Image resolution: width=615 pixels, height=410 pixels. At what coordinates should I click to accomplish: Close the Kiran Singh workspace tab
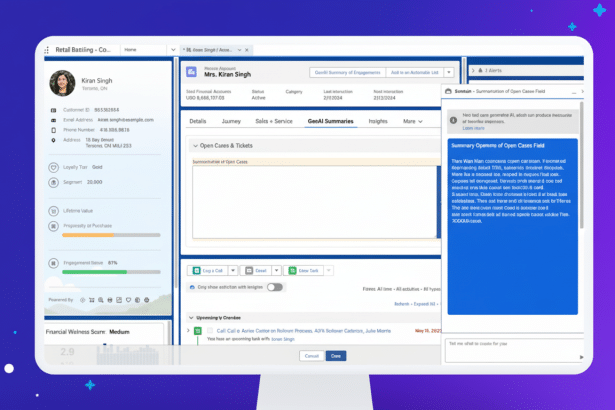click(247, 50)
